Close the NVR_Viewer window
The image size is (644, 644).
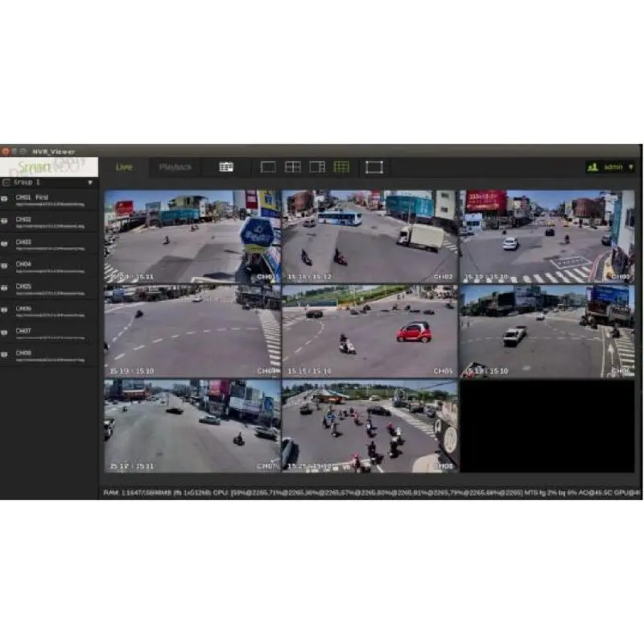coord(6,151)
